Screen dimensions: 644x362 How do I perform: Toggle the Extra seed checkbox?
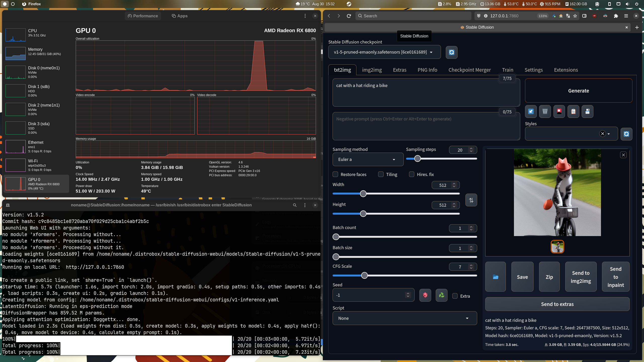(455, 296)
